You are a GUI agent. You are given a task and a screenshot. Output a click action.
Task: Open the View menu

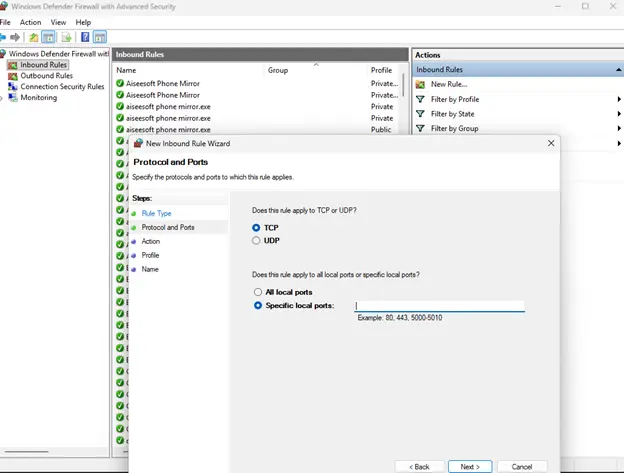coord(58,22)
